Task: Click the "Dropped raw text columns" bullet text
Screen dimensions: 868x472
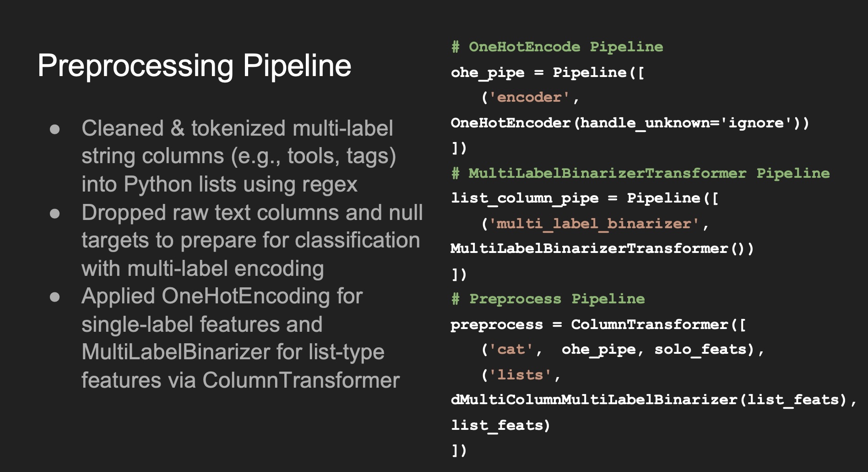Action: pos(252,213)
